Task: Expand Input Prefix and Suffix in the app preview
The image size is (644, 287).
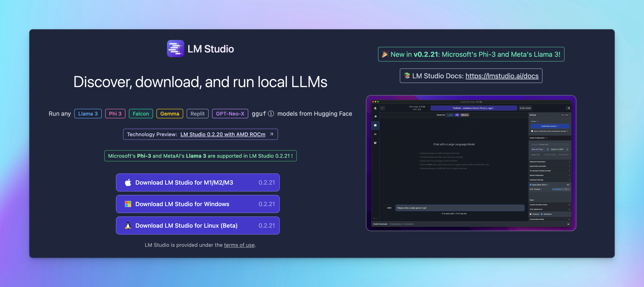Action: (550, 166)
